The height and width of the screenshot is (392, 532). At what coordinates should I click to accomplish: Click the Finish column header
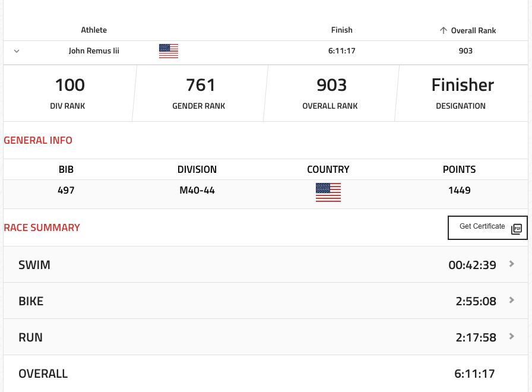click(341, 30)
